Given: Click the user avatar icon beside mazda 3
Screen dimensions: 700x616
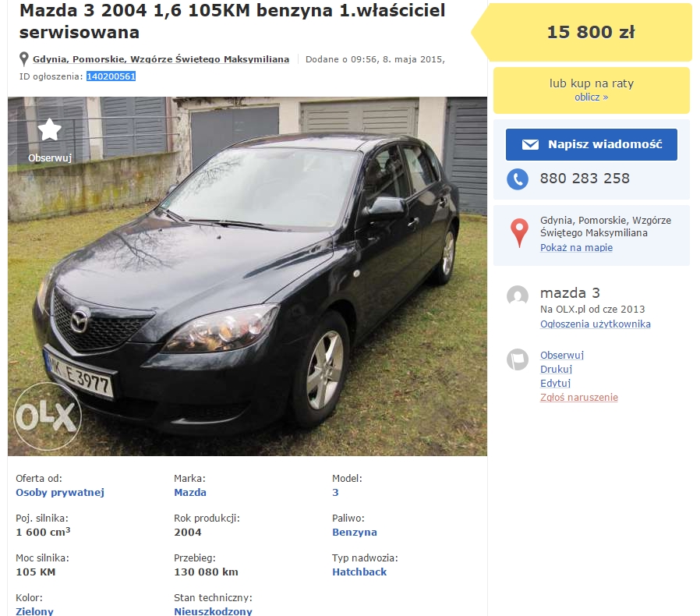Looking at the screenshot, I should 518,296.
